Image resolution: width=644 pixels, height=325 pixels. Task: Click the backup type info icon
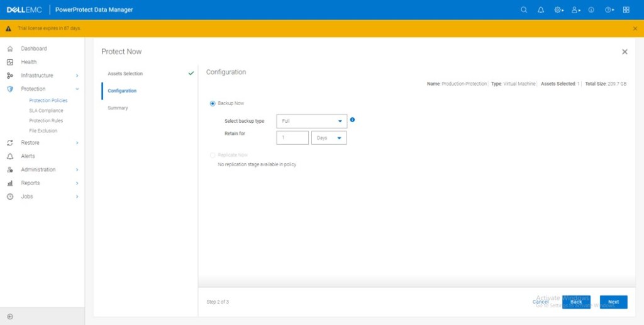[x=352, y=120]
